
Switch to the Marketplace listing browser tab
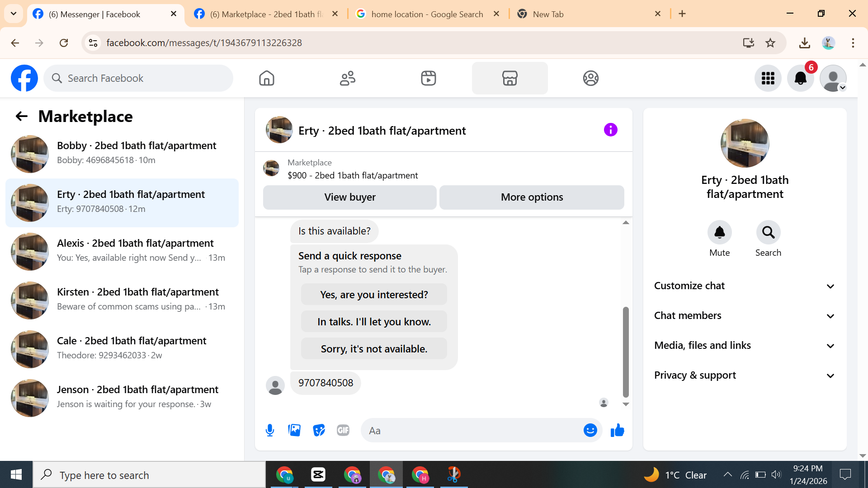click(267, 14)
